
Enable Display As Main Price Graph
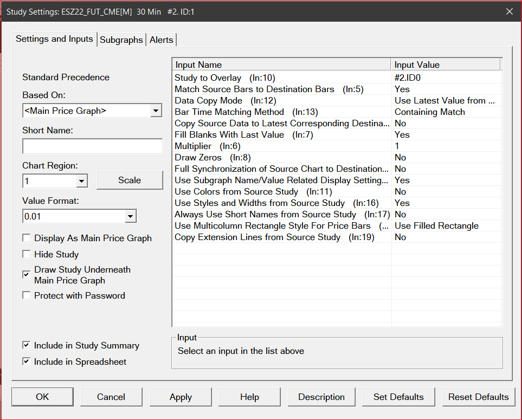[x=27, y=238]
